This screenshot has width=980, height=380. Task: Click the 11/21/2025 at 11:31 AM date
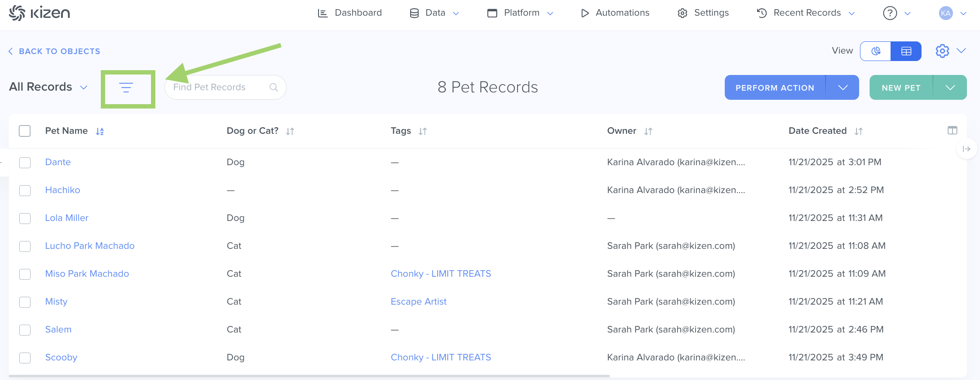(x=836, y=218)
